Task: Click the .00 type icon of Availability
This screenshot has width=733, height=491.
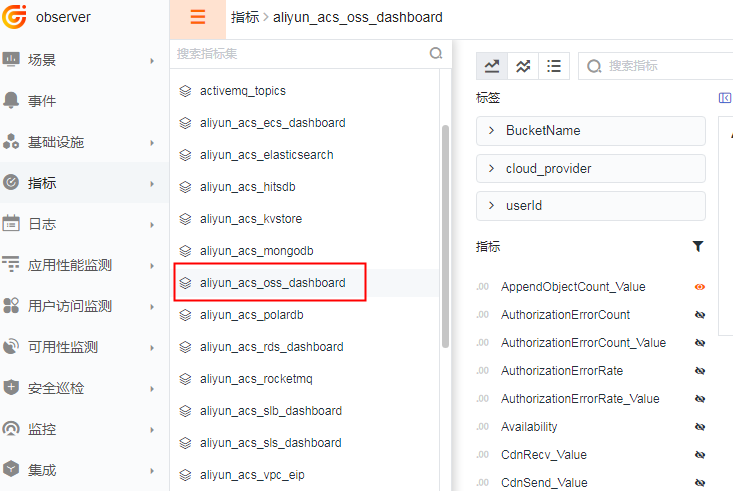Action: tap(483, 426)
